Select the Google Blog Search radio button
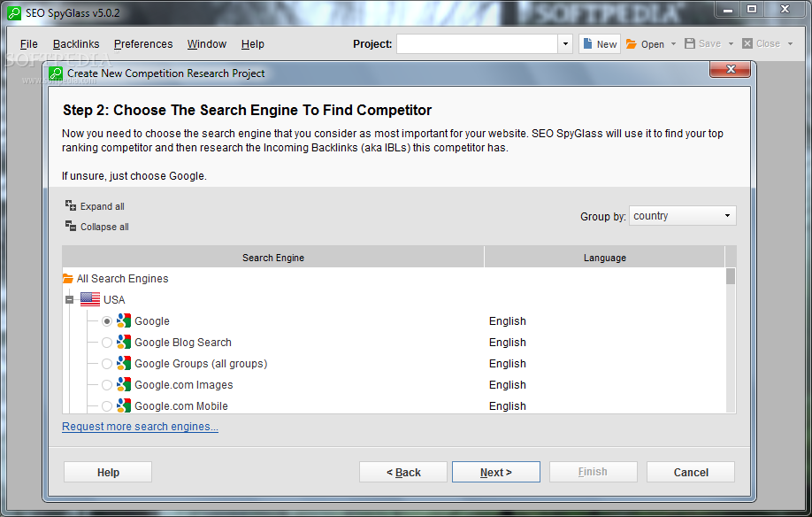Viewport: 812px width, 517px height. pos(107,343)
